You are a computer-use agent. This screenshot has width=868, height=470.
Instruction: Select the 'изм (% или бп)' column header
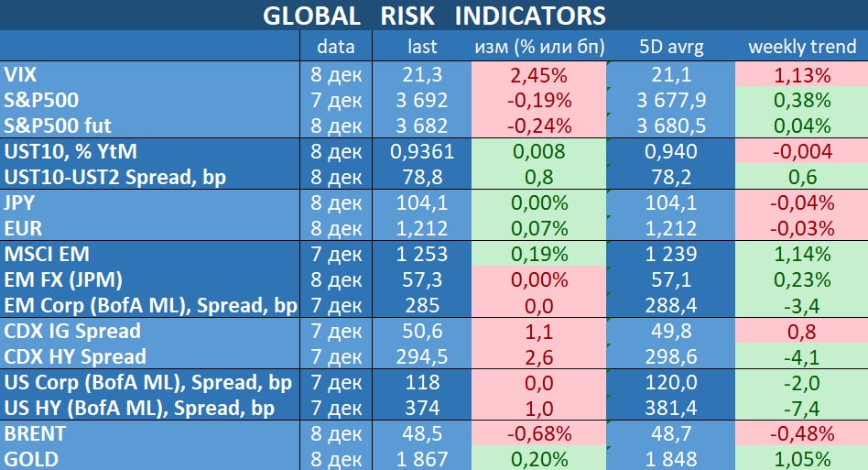point(539,46)
